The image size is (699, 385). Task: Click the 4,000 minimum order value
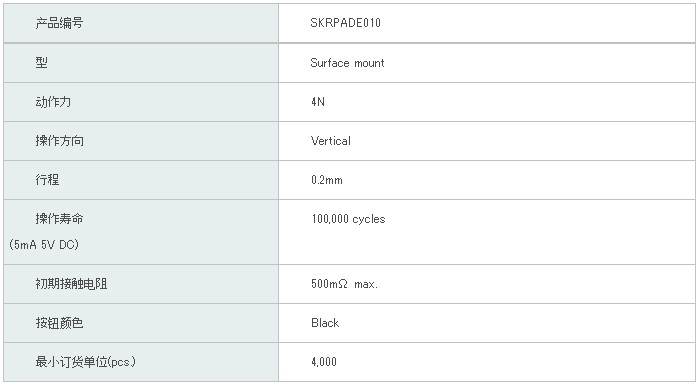point(324,362)
